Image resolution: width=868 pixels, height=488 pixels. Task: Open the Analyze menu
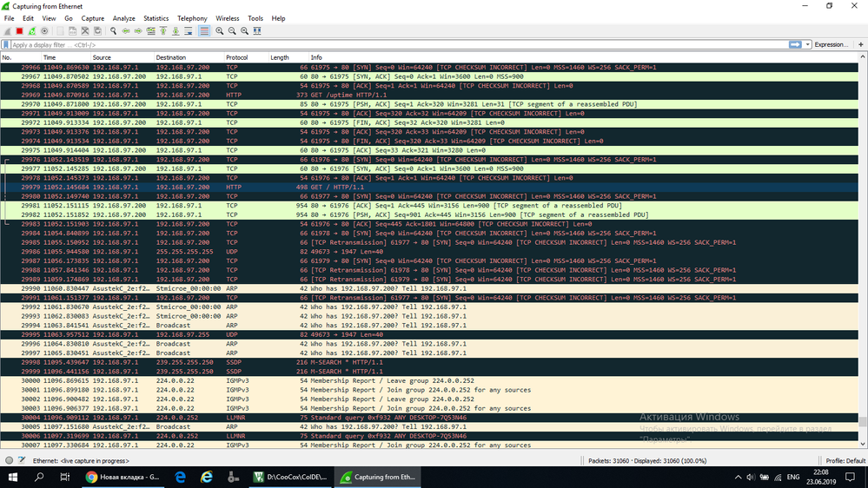click(x=124, y=18)
